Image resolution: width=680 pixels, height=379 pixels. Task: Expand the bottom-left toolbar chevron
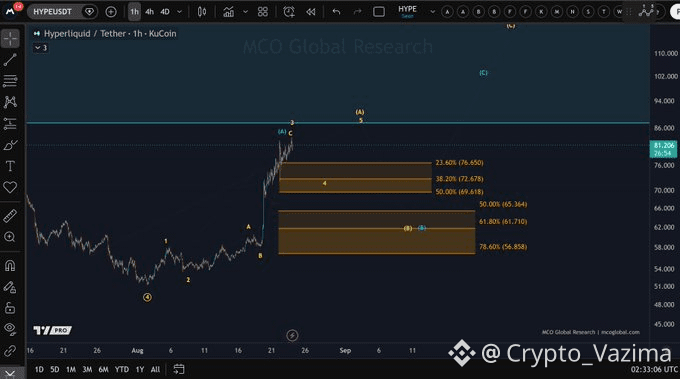tap(10, 373)
